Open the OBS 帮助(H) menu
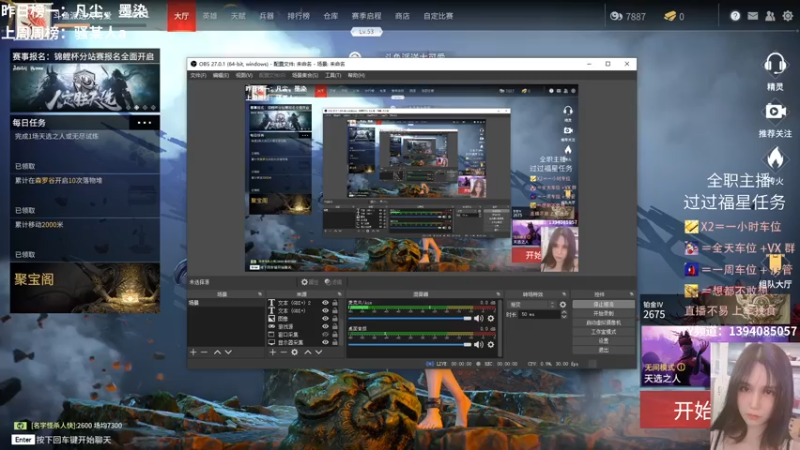 [x=356, y=76]
